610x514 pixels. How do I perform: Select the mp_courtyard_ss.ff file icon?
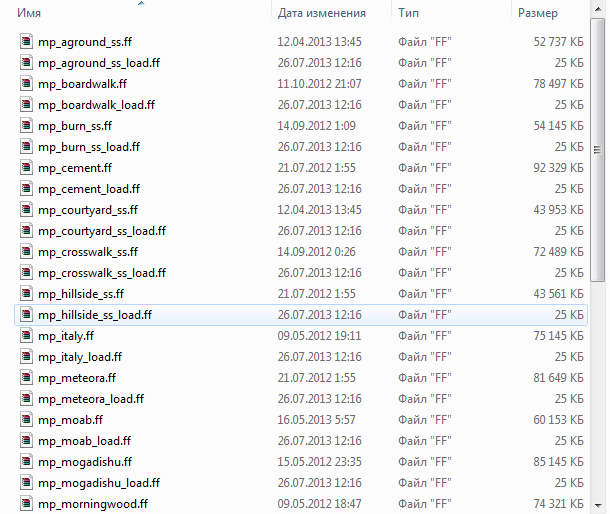coord(27,210)
